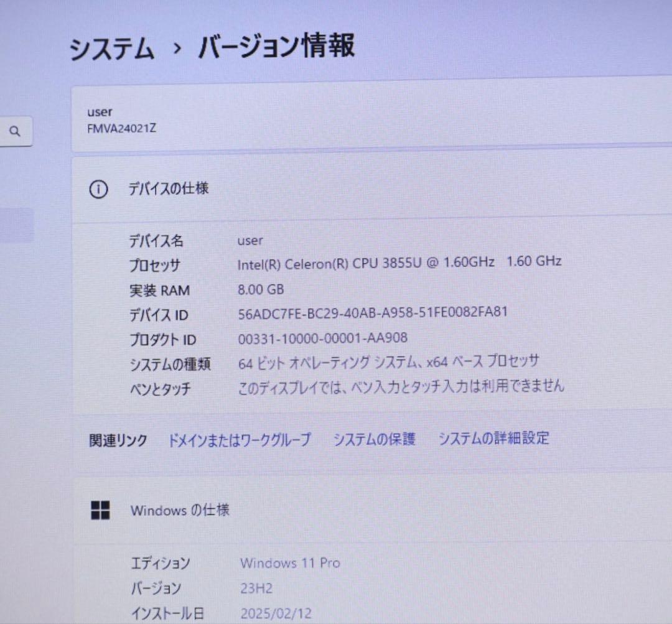Select the device ID 56ADC7FE value
Viewport: 672px width, 624px height.
point(373,312)
